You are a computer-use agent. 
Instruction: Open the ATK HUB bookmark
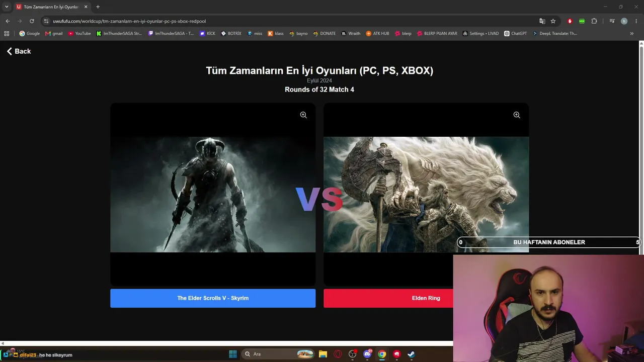[377, 34]
